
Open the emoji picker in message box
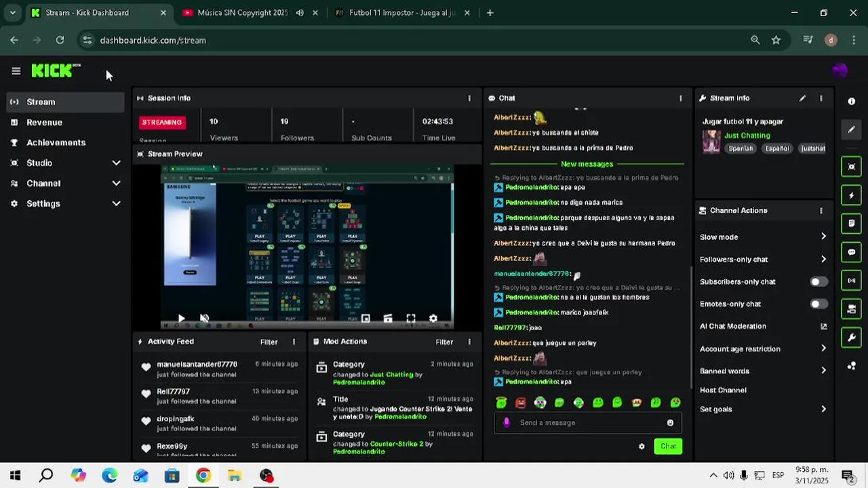point(670,423)
